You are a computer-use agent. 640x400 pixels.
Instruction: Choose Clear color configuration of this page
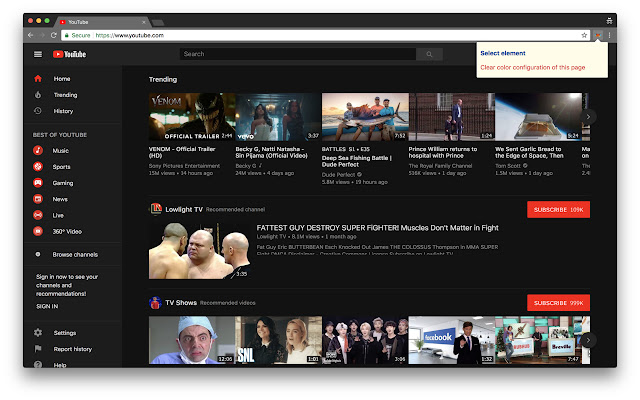[x=533, y=67]
